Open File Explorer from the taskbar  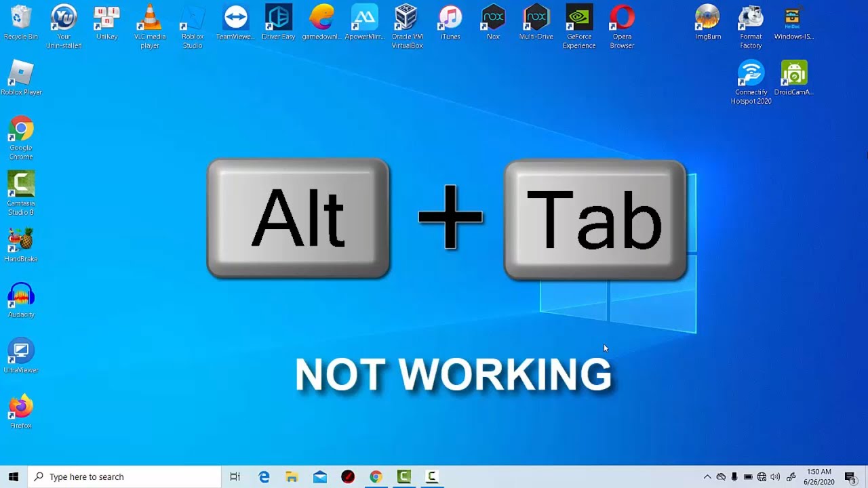[292, 477]
